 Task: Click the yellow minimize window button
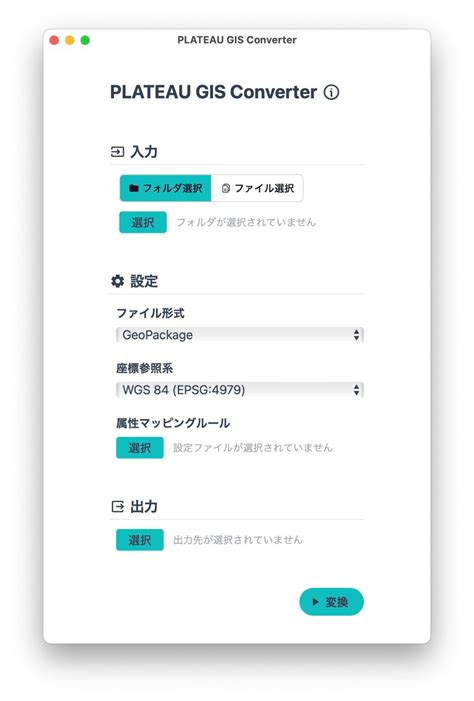69,40
